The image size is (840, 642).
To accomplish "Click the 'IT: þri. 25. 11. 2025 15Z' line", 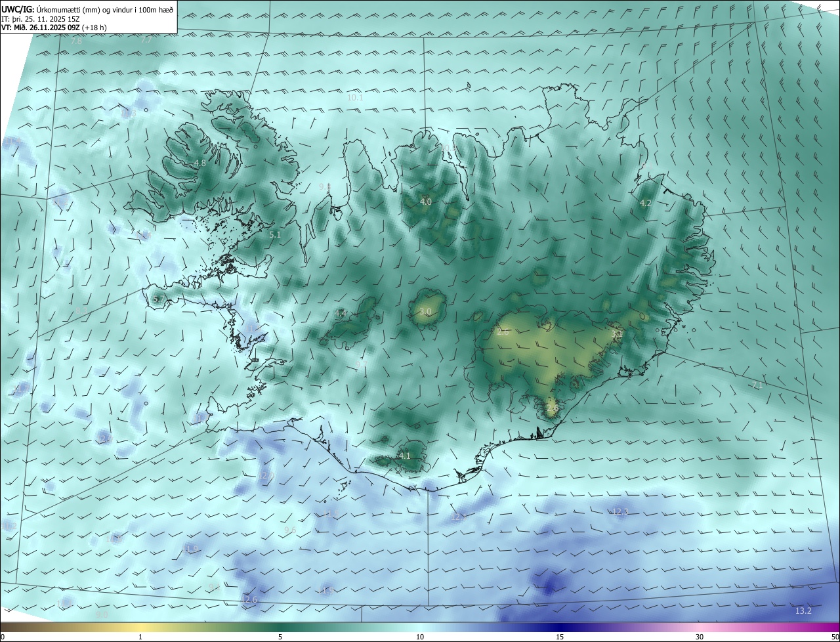I will coord(40,19).
